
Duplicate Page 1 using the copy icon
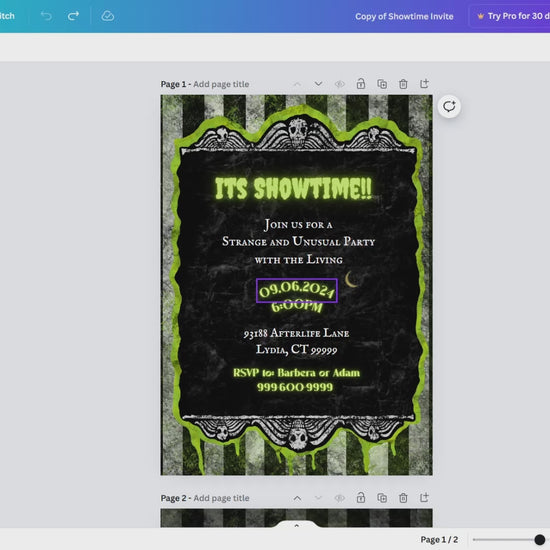(x=382, y=84)
